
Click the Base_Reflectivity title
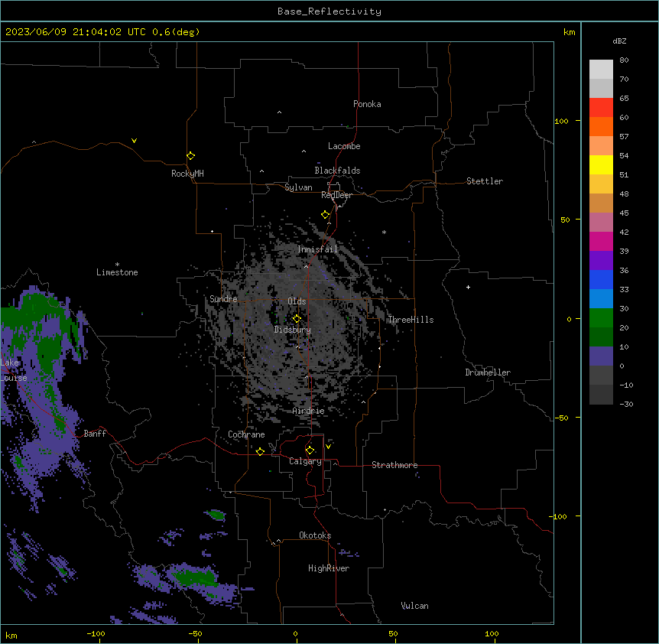[x=329, y=11]
